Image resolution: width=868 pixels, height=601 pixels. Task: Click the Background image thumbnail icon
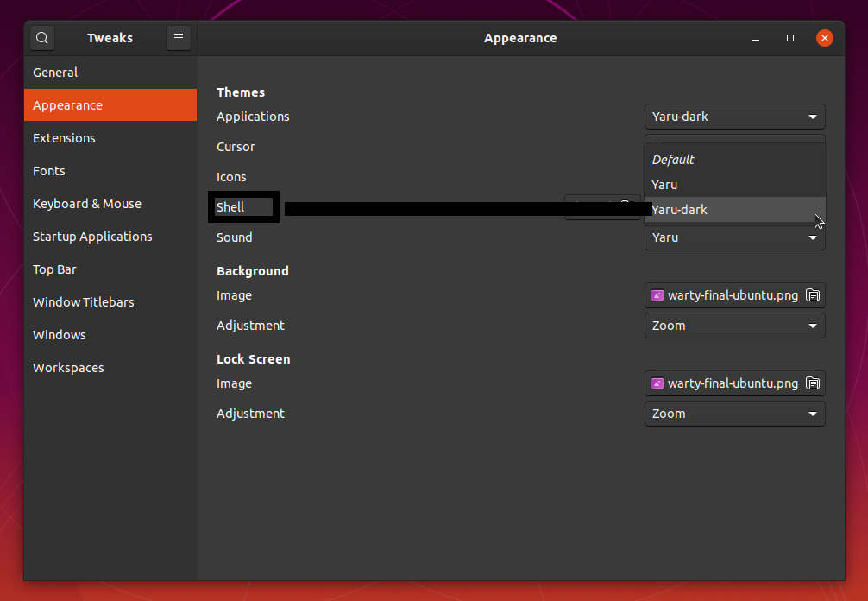pos(657,295)
